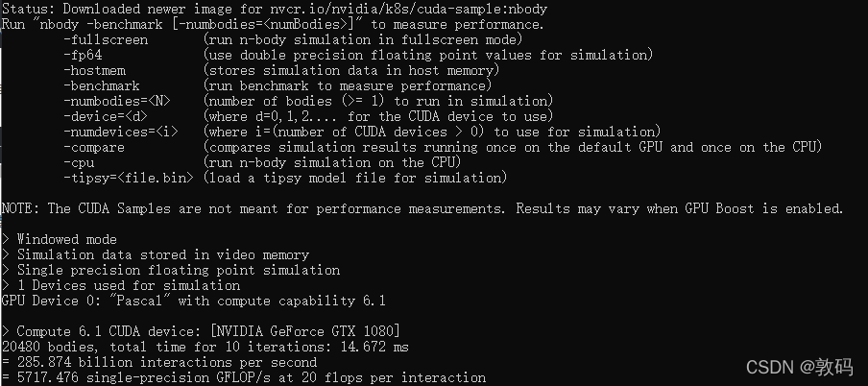Click the -cpu option in terminal
The height and width of the screenshot is (386, 868).
(x=79, y=162)
